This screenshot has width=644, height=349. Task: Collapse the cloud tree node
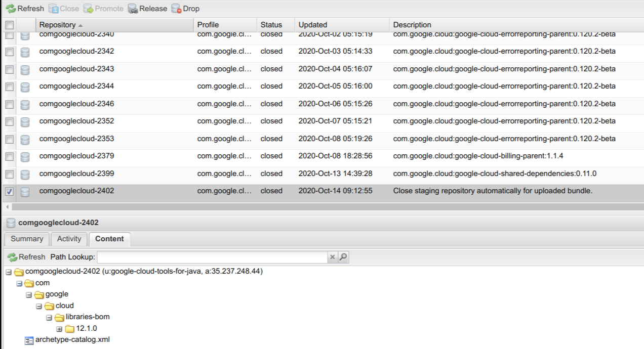click(39, 306)
